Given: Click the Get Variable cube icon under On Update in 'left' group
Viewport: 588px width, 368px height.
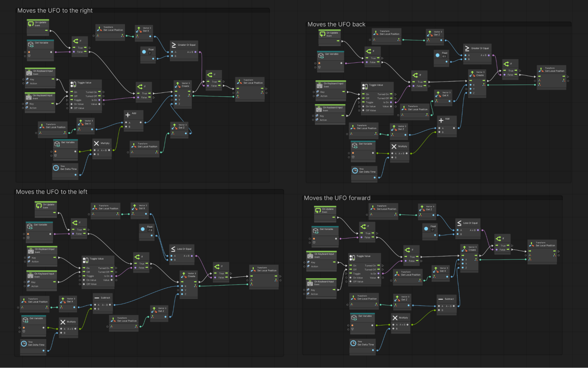Looking at the screenshot, I should click(x=30, y=226).
